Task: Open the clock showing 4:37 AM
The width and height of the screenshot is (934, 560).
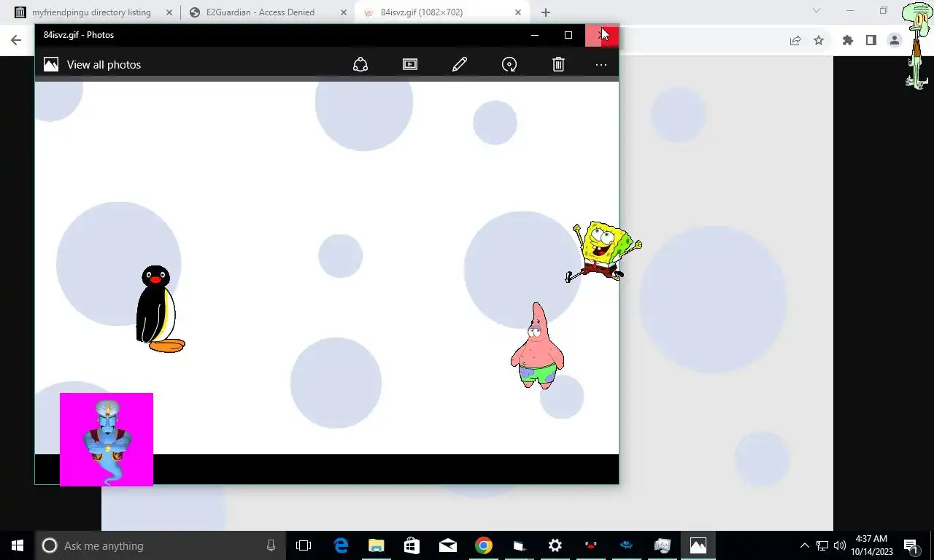Action: (871, 545)
